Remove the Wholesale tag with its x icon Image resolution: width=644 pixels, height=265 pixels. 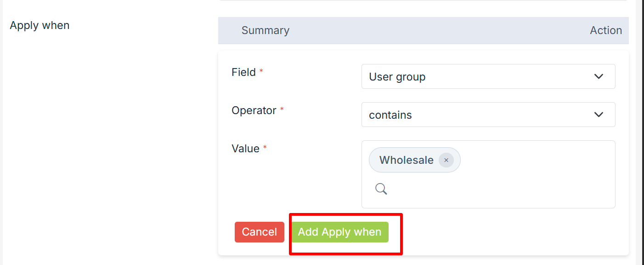pyautogui.click(x=446, y=160)
